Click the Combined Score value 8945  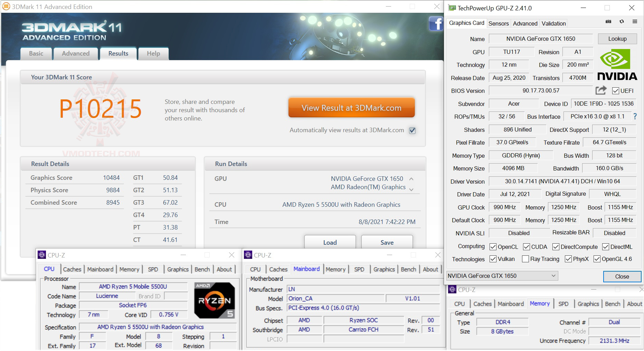tap(113, 203)
